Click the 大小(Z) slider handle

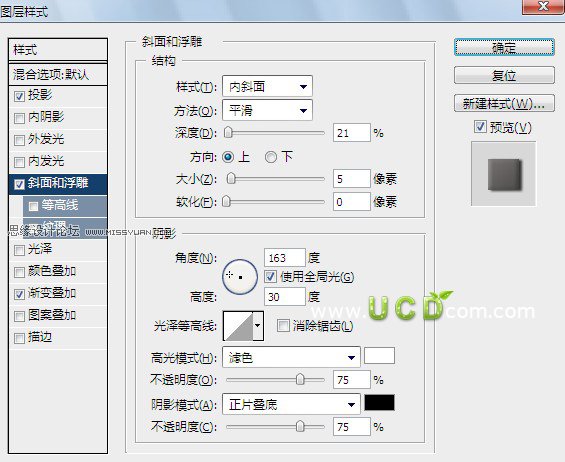231,178
